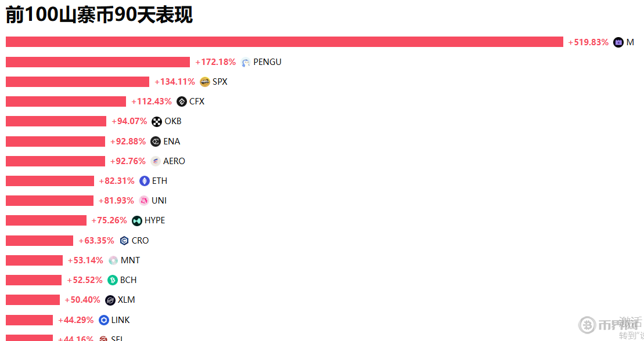This screenshot has width=644, height=341.
Task: Click the HYPE coin icon
Action: click(137, 220)
